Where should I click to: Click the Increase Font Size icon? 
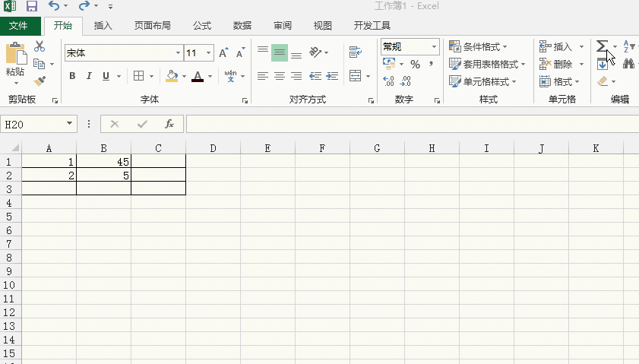click(223, 53)
